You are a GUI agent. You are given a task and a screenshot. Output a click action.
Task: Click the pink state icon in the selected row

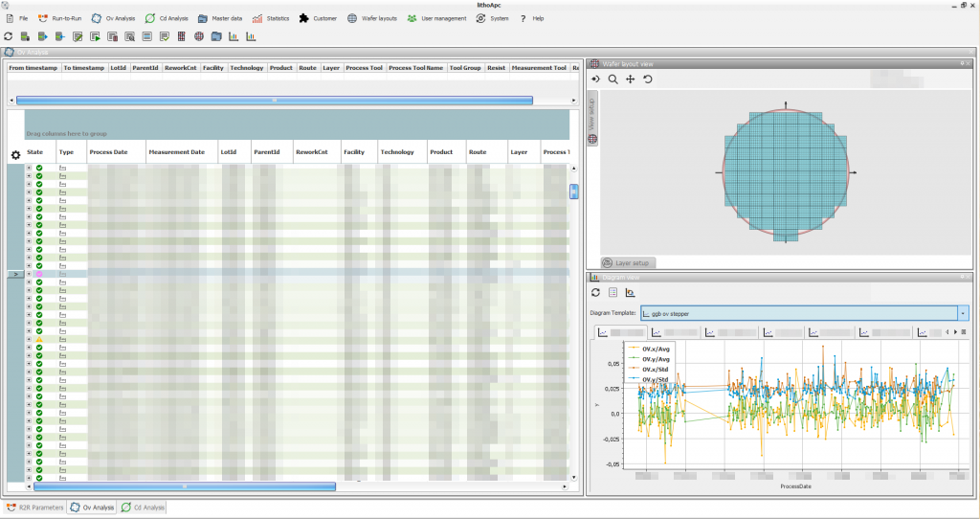click(x=39, y=274)
